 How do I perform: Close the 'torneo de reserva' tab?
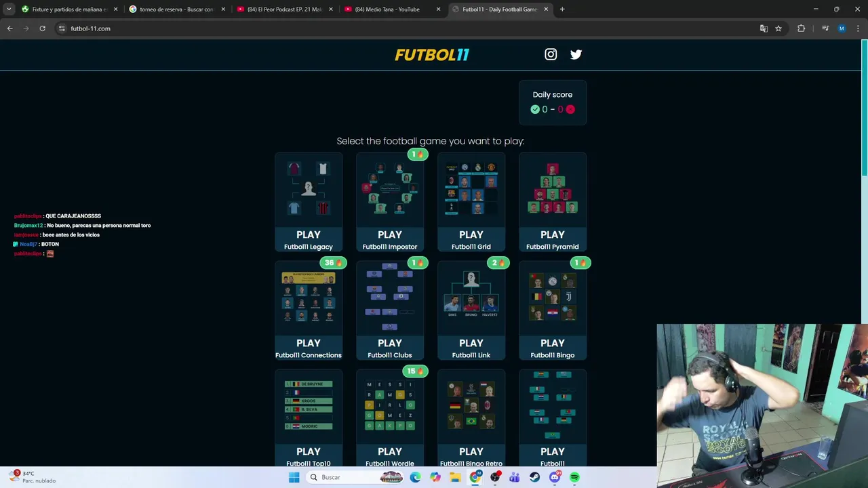[x=223, y=9]
